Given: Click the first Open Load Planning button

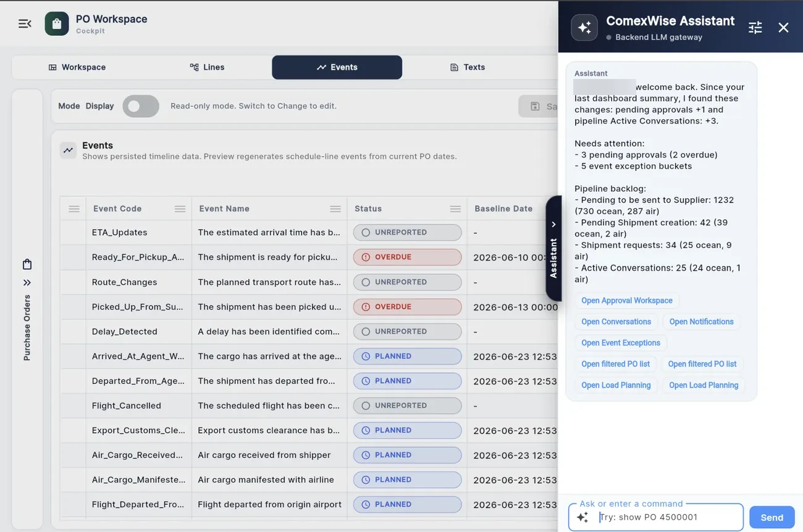Looking at the screenshot, I should [x=616, y=385].
